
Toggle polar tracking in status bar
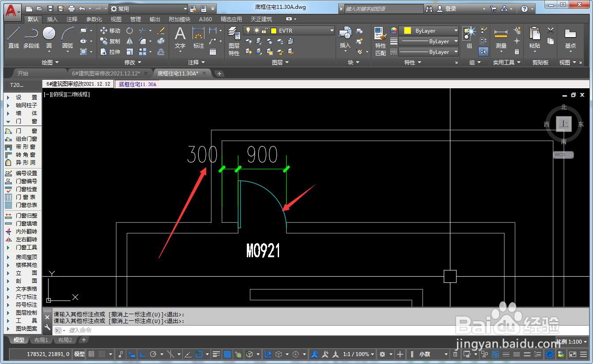(153, 354)
